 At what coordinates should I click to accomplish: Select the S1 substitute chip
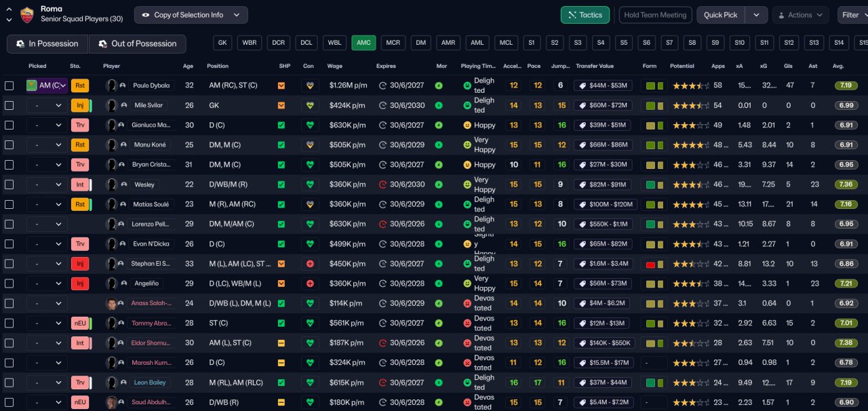pyautogui.click(x=531, y=42)
